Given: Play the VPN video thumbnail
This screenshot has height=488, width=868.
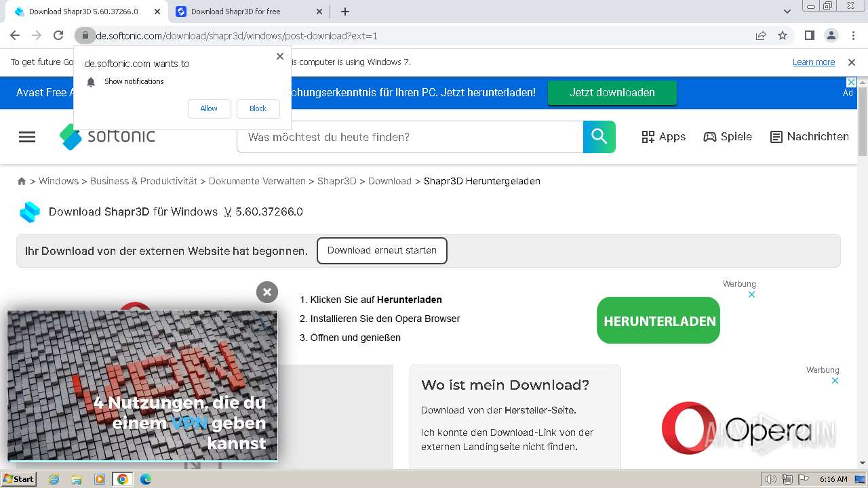Looking at the screenshot, I should (142, 386).
